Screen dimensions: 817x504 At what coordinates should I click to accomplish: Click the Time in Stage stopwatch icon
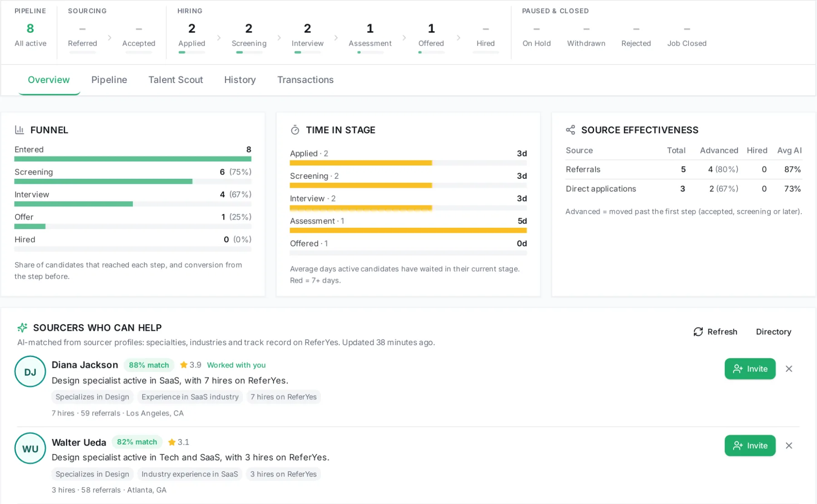[295, 130]
